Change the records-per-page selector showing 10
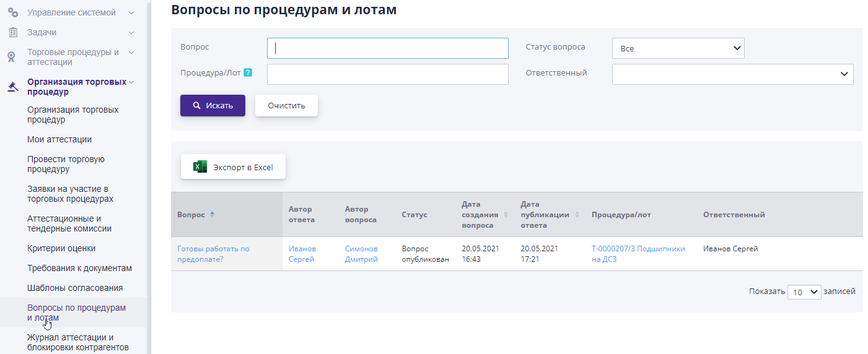 [x=804, y=292]
